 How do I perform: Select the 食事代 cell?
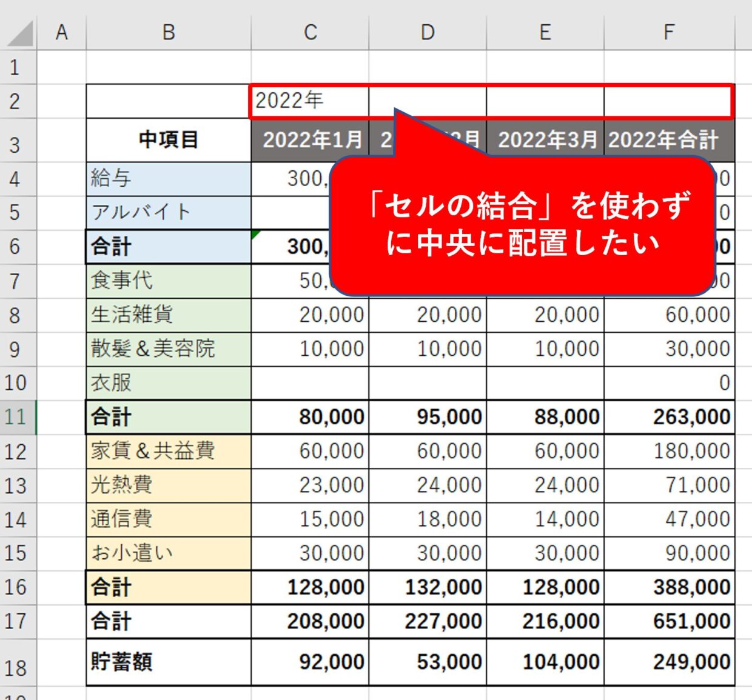point(169,281)
